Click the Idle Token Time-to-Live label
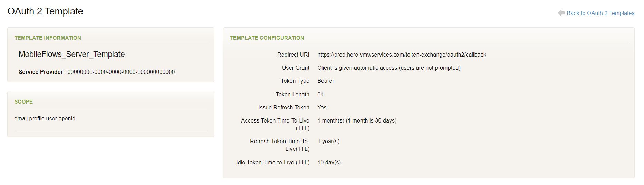 273,162
